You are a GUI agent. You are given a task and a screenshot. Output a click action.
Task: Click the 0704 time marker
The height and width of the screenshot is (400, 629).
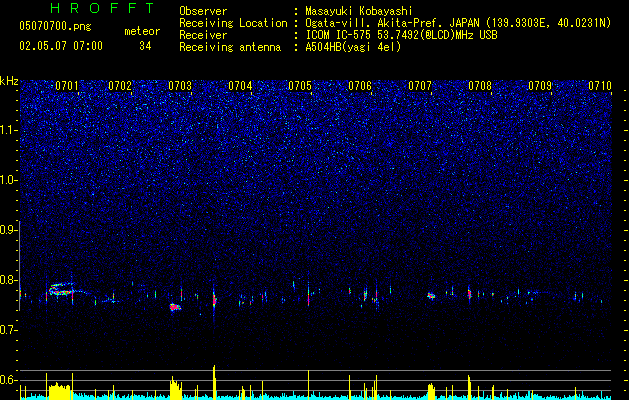[x=240, y=86]
